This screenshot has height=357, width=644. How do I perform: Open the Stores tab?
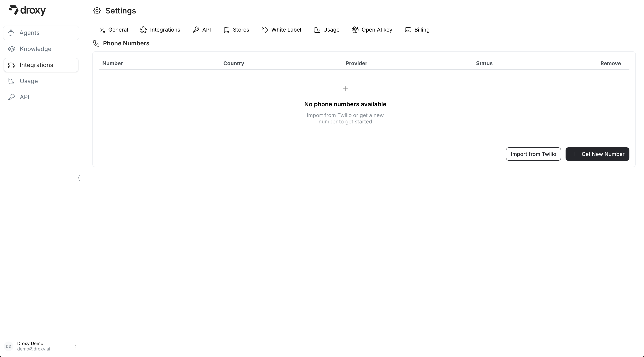click(x=236, y=30)
